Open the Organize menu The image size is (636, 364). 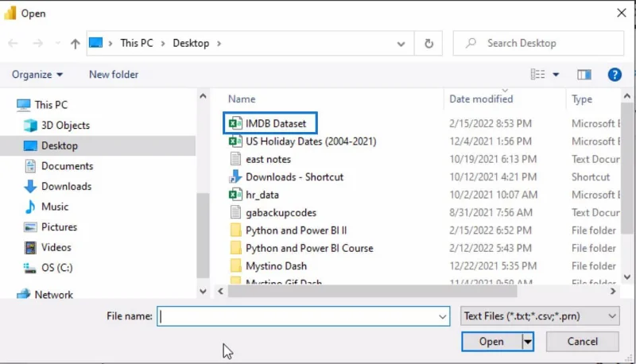click(37, 75)
